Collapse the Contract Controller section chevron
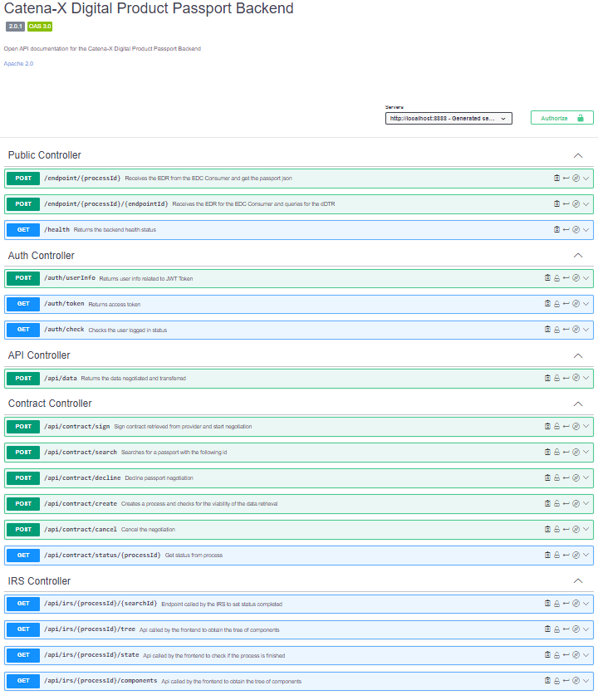 [x=578, y=404]
